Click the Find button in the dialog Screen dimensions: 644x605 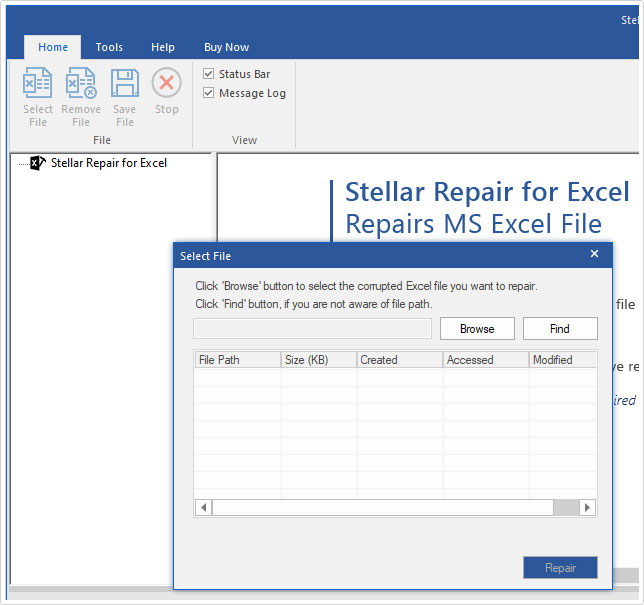click(x=560, y=329)
